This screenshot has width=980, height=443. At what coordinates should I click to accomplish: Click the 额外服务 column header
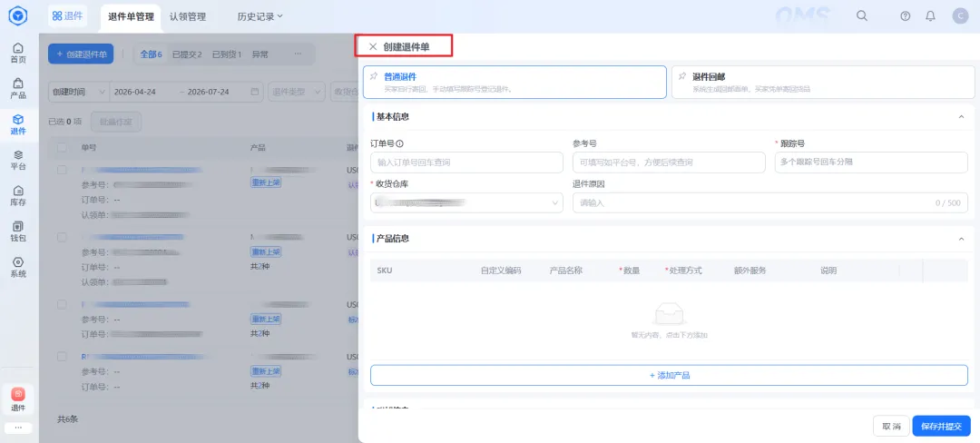tap(750, 271)
